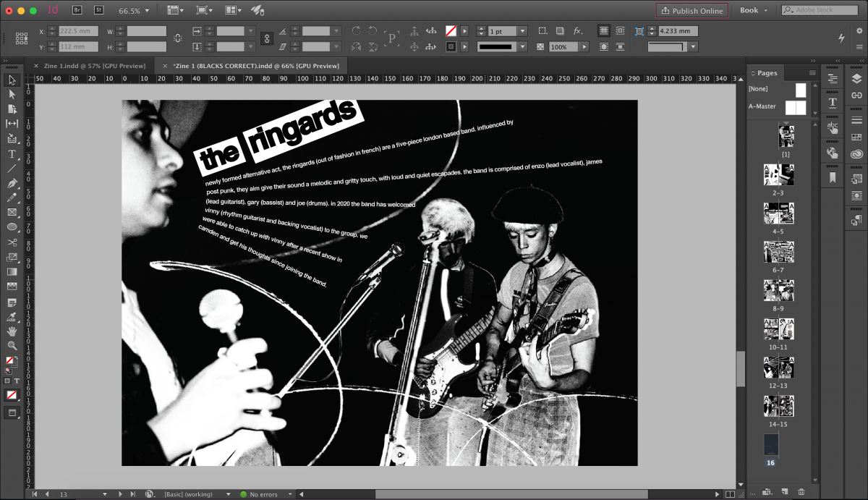Open the Book workspace switcher
Screen dimensions: 868x500
754,11
